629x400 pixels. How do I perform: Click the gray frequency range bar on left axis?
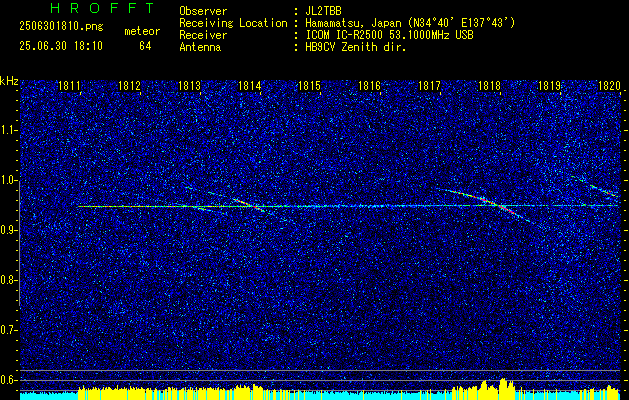click(19, 243)
